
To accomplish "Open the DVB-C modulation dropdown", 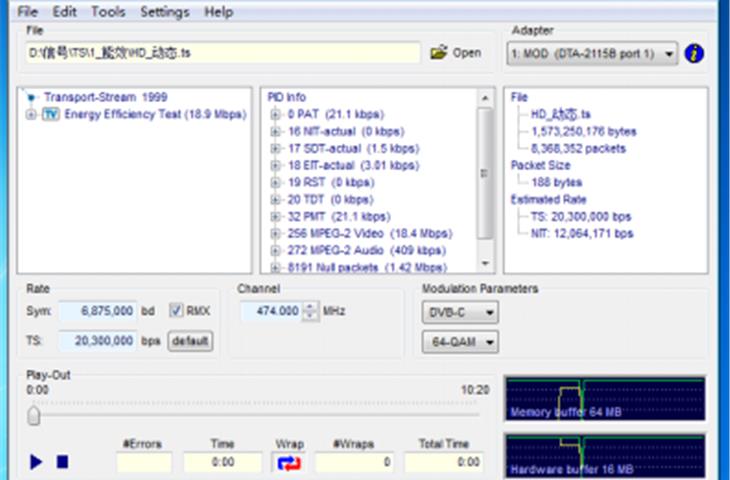I will (x=460, y=312).
